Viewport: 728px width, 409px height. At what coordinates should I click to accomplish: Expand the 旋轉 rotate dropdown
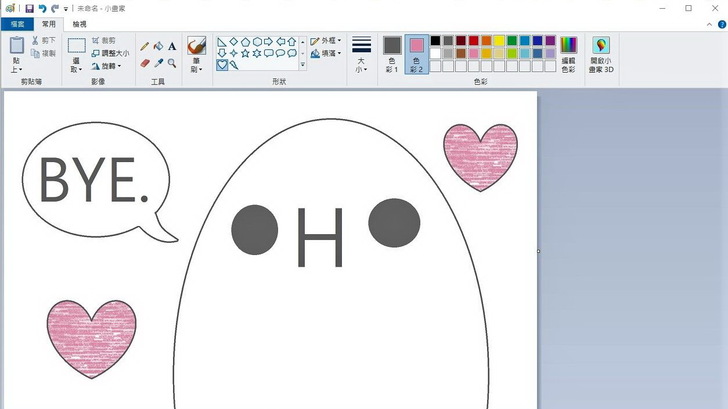click(108, 66)
